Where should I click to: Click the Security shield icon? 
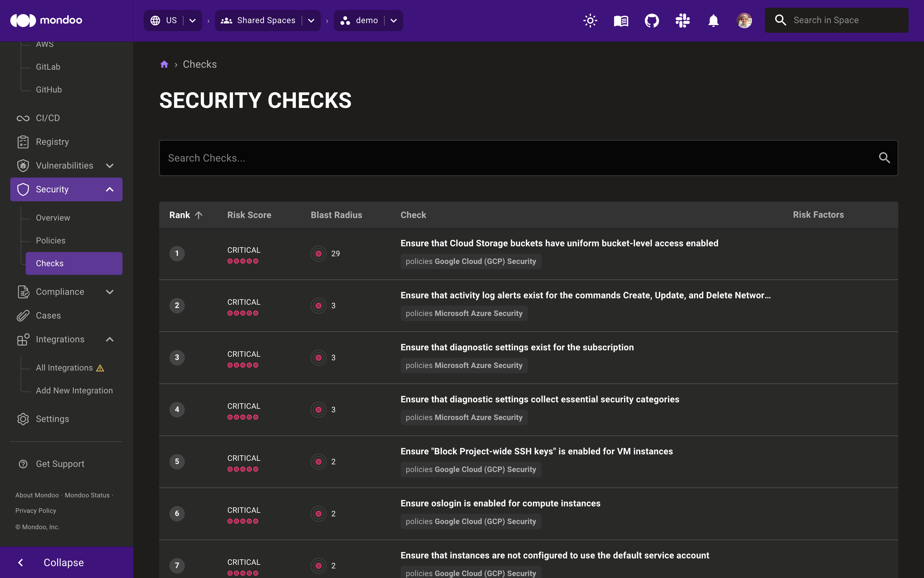click(x=23, y=189)
